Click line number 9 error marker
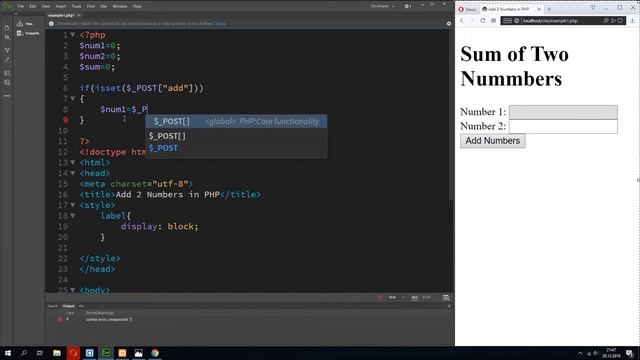This screenshot has width=640, height=360. pyautogui.click(x=65, y=120)
